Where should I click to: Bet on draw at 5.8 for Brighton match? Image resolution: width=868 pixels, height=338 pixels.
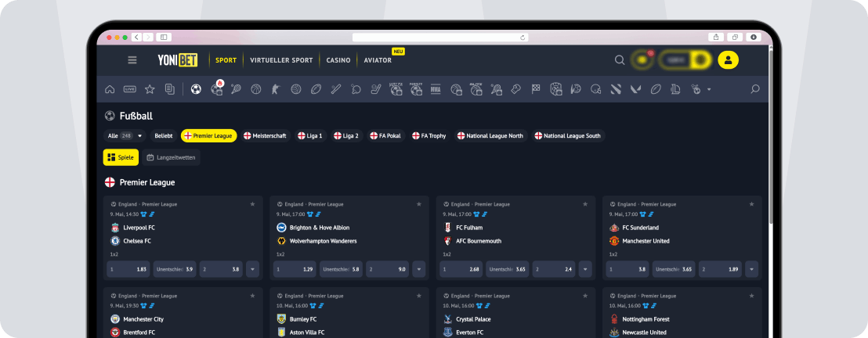click(x=341, y=269)
